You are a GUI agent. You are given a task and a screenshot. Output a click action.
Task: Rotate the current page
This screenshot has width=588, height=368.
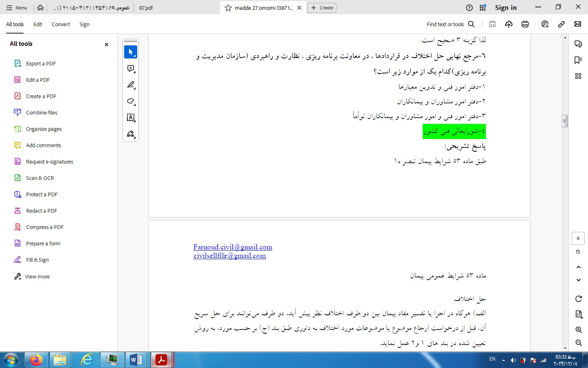click(578, 299)
